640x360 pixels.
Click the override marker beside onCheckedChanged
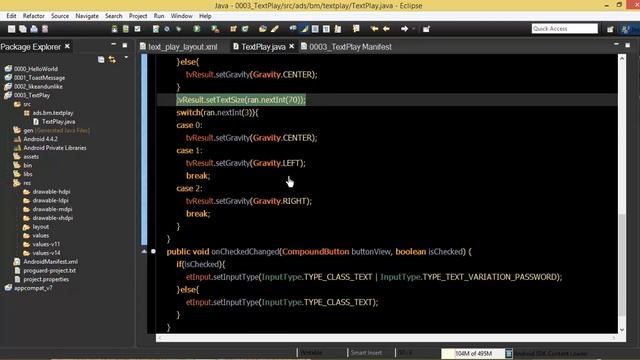coord(144,251)
